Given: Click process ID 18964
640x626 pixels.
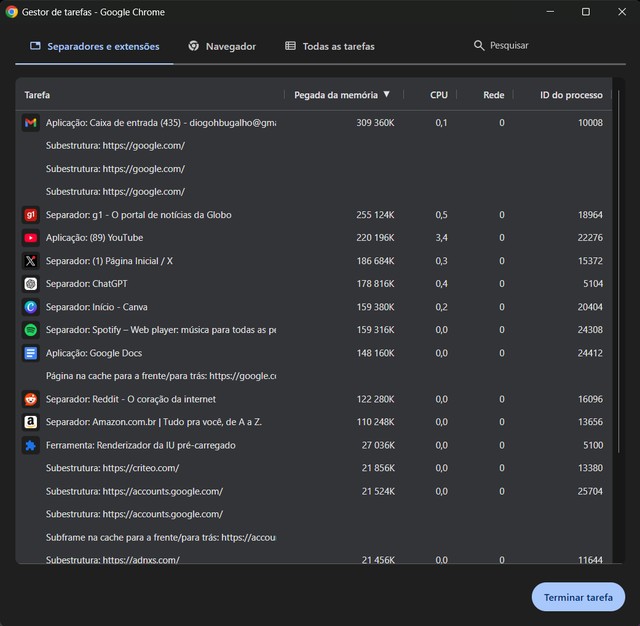Looking at the screenshot, I should [590, 215].
